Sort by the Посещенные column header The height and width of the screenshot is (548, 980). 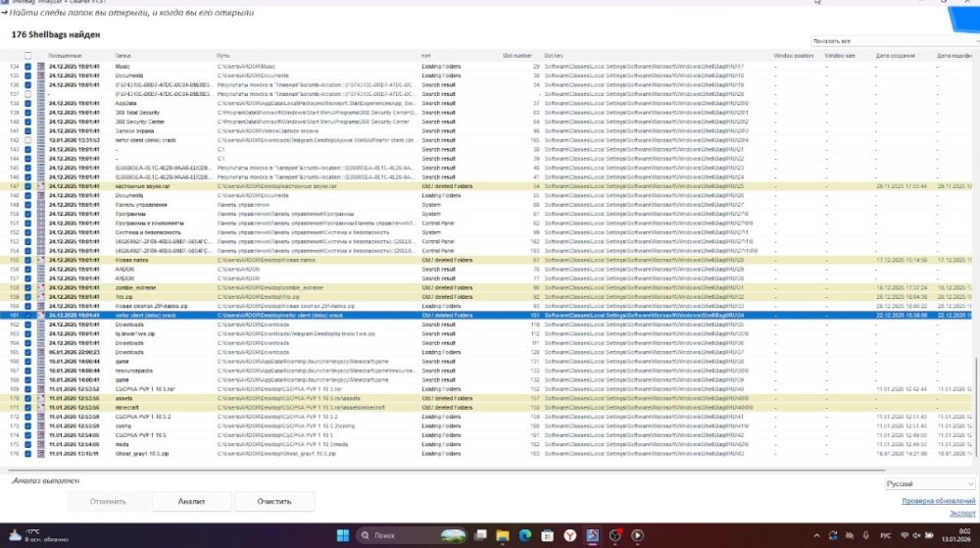coord(65,56)
